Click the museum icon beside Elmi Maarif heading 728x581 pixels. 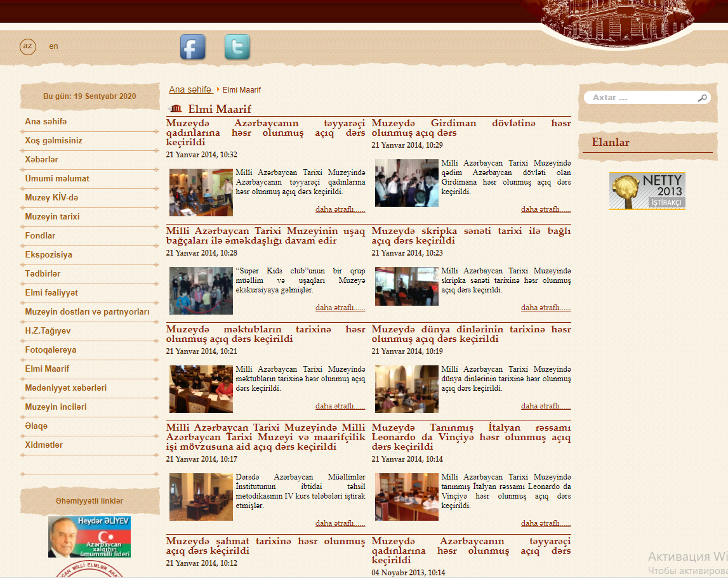[176, 109]
